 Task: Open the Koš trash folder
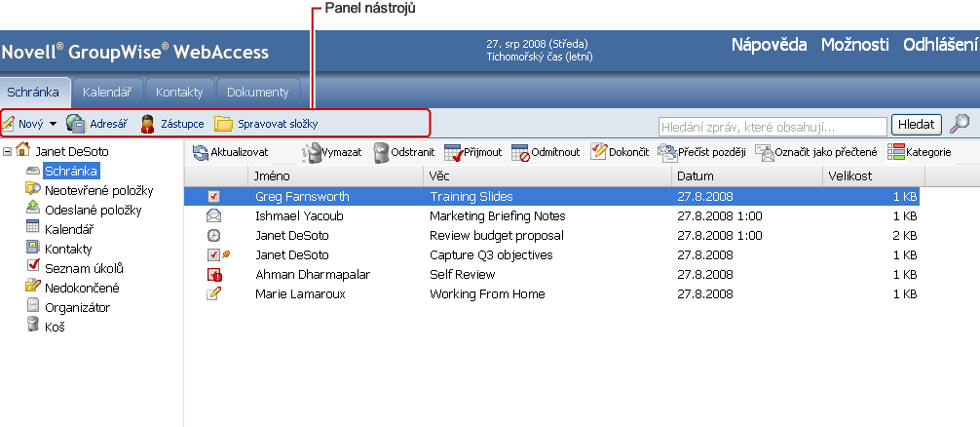(x=55, y=327)
